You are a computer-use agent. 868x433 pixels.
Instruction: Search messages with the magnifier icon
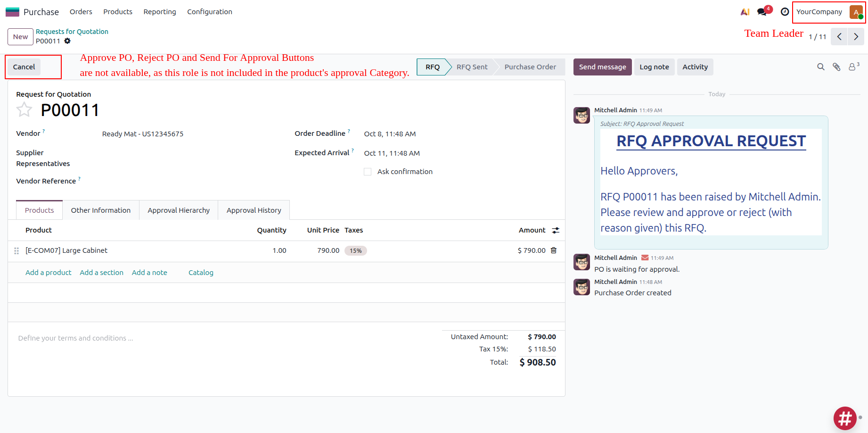[x=820, y=67]
